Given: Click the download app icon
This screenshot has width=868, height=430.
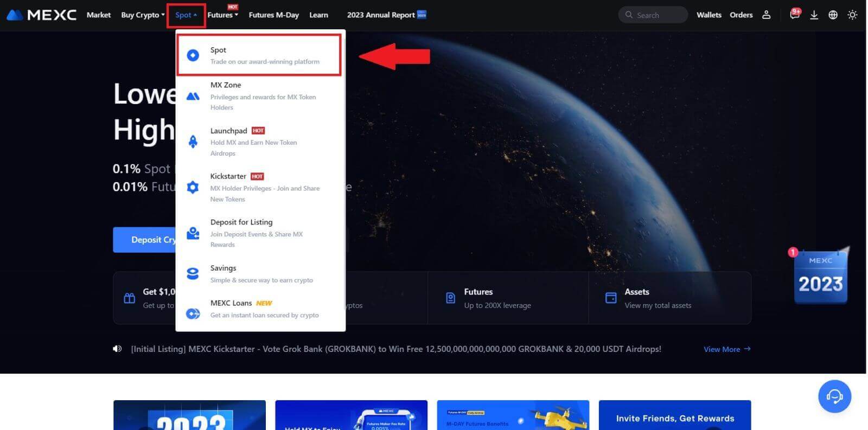Looking at the screenshot, I should pos(814,15).
